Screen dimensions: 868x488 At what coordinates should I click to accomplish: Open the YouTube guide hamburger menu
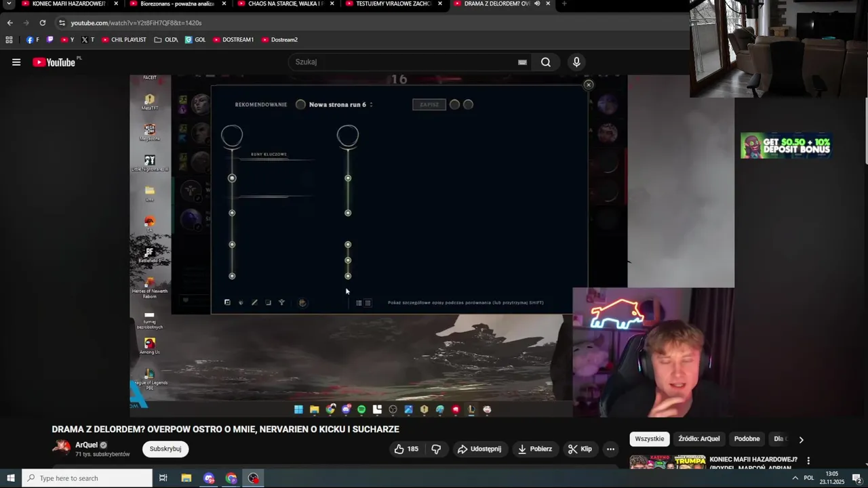16,62
